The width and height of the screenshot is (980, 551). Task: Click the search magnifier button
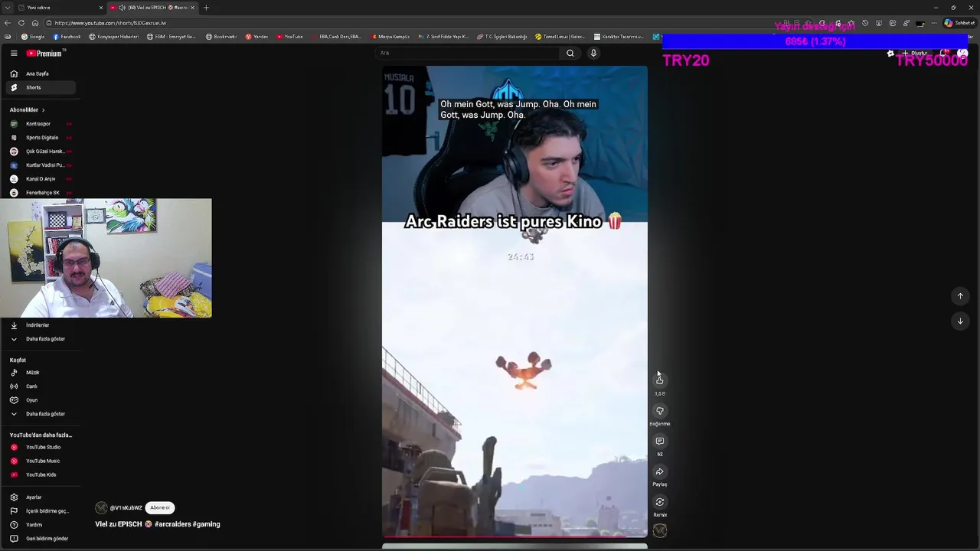(x=570, y=53)
